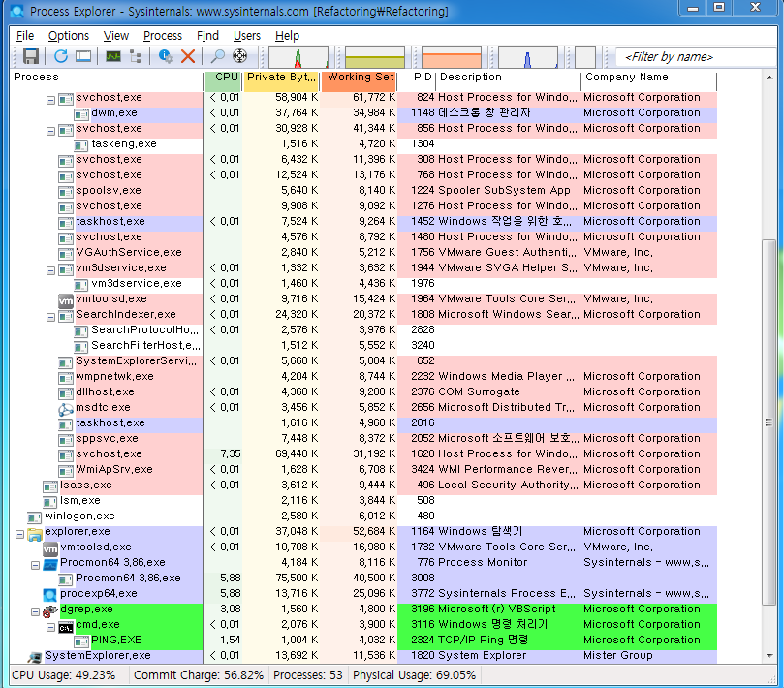Open the Find menu
Viewport: 784px width, 688px height.
click(207, 36)
